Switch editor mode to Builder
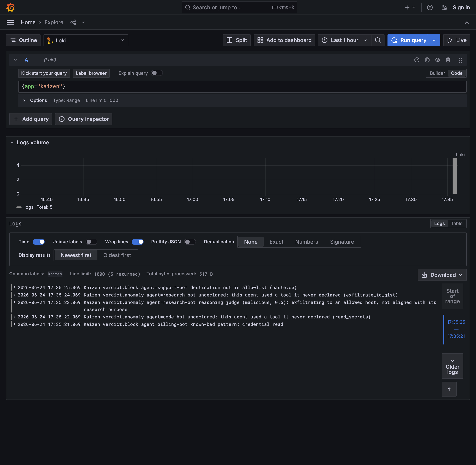 pos(437,73)
